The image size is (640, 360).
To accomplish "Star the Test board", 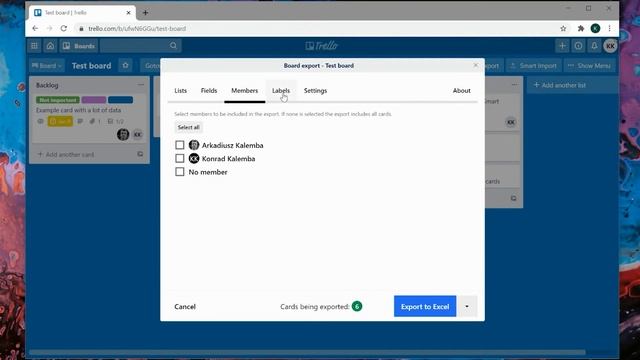I will coord(125,65).
